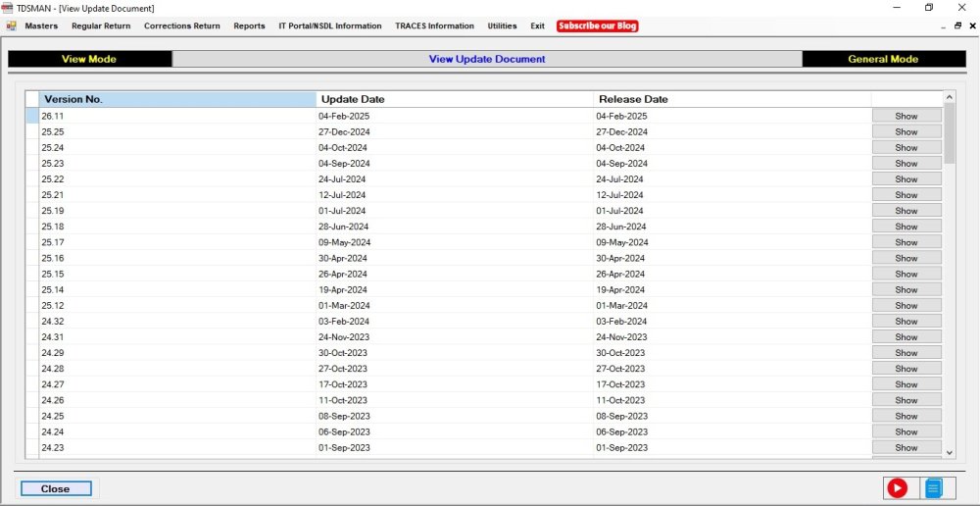Image resolution: width=980 pixels, height=506 pixels.
Task: Click the red video play icon
Action: click(897, 488)
